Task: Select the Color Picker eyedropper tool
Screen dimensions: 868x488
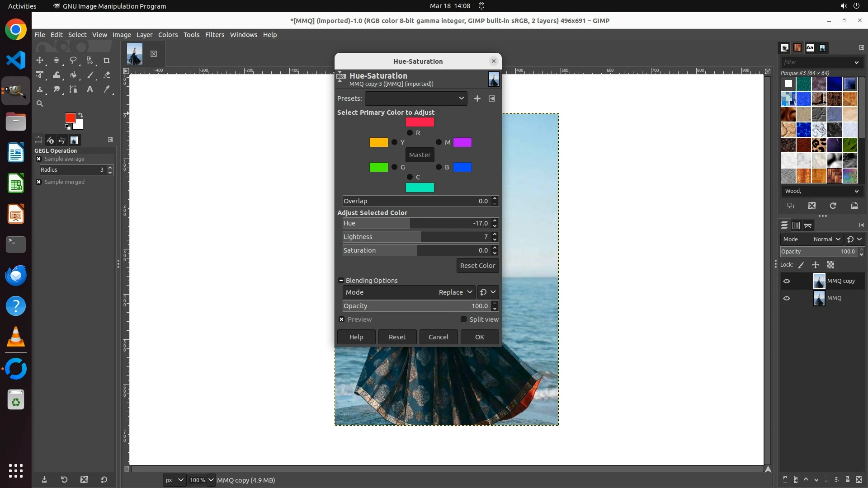Action: [x=107, y=89]
